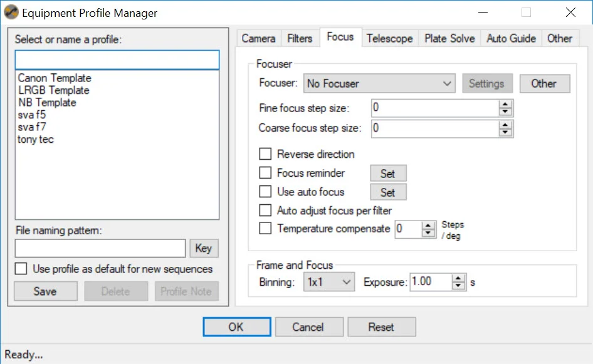Decrease Frame and Focus exposure time
Screen dimensions: 593x364
(458, 286)
